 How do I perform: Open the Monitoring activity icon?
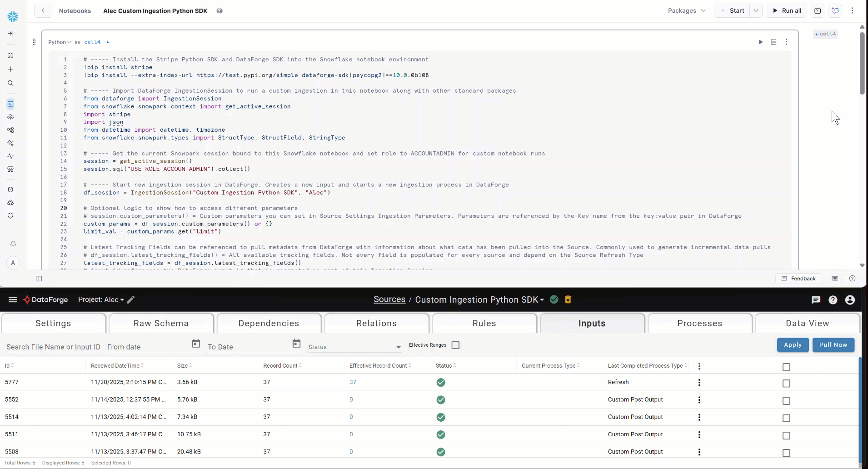pyautogui.click(x=10, y=156)
